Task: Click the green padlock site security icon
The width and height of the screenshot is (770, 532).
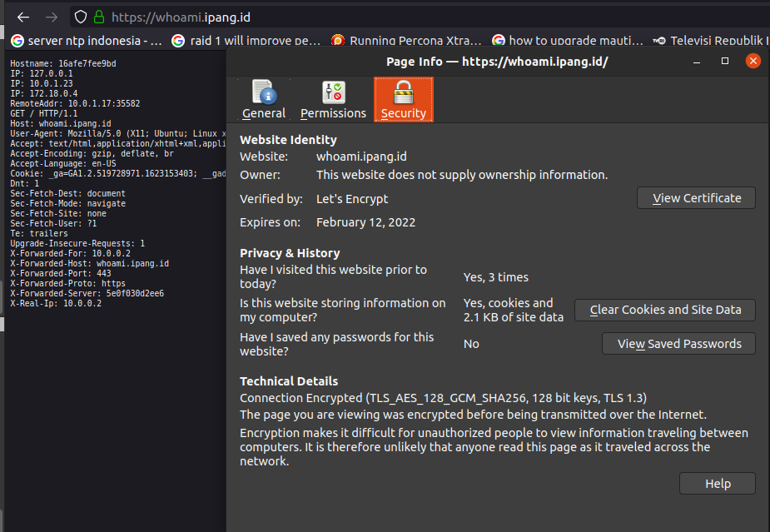Action: pyautogui.click(x=99, y=17)
